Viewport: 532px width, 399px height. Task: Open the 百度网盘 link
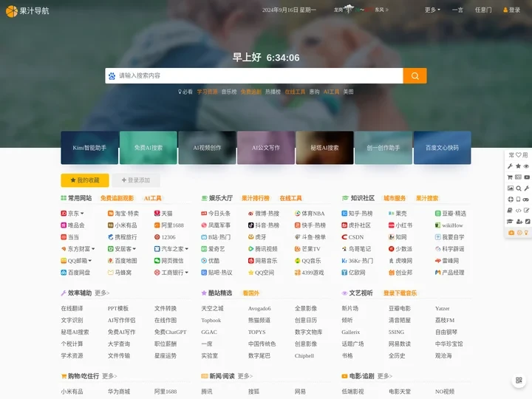click(75, 273)
